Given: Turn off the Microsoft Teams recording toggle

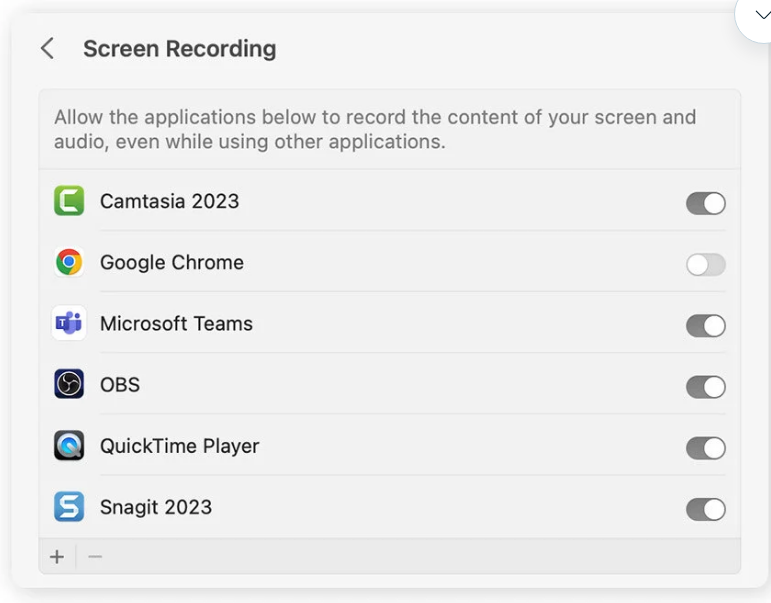Looking at the screenshot, I should (705, 326).
